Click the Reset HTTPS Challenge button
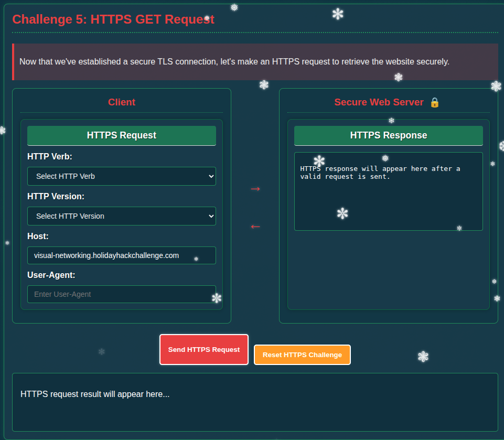 click(x=302, y=355)
